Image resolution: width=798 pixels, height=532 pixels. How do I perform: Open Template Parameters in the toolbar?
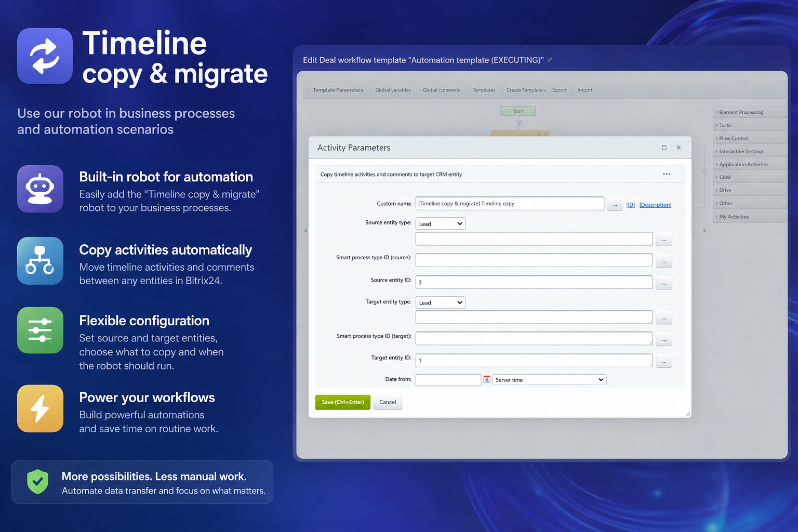click(x=338, y=90)
